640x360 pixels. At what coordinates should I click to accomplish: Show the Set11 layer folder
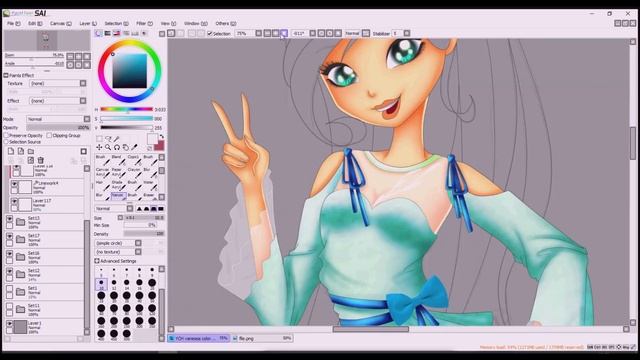coord(9,306)
